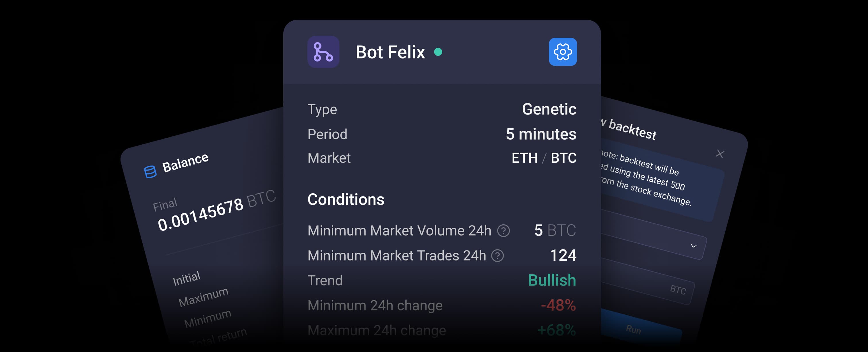Screen dimensions: 868x352
Task: Toggle the Bot Felix active status indicator
Action: click(x=439, y=52)
